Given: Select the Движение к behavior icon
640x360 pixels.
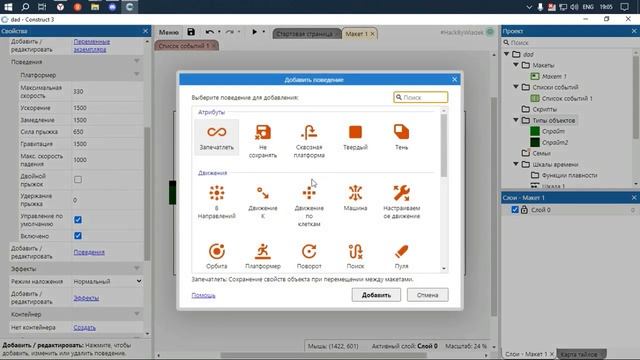Looking at the screenshot, I should [262, 193].
